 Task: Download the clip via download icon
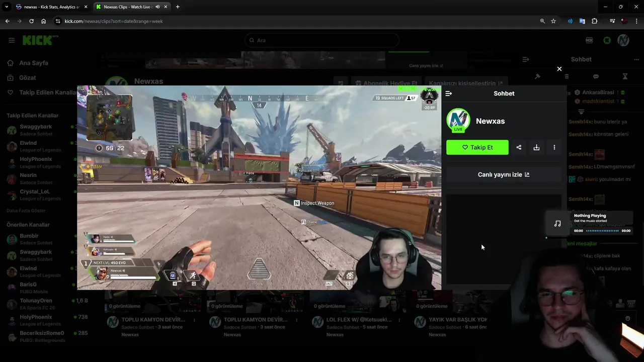(536, 147)
